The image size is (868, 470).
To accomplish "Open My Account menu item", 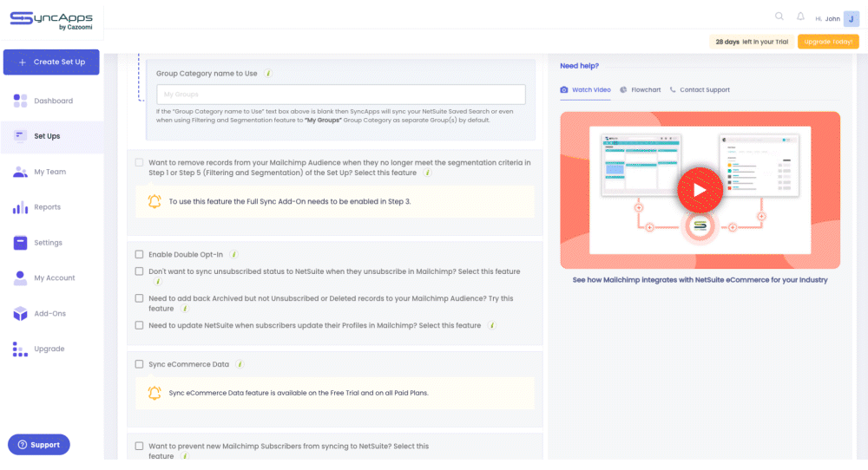I will click(52, 278).
